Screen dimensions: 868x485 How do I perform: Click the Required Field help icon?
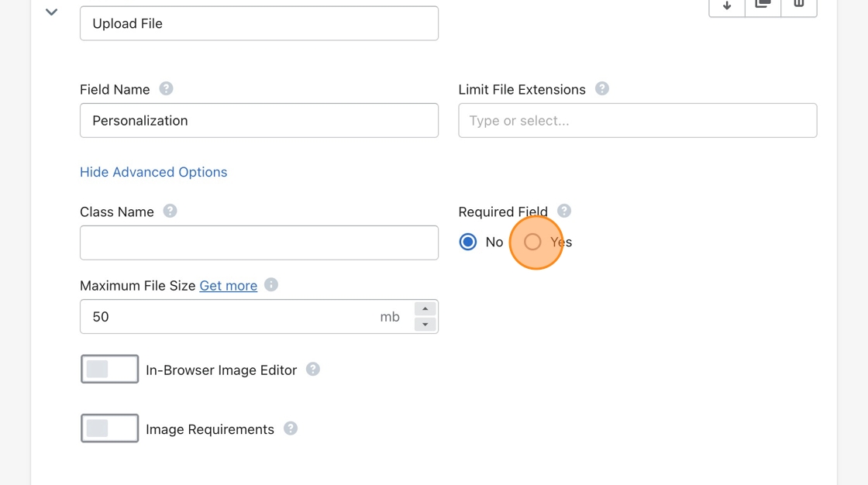click(564, 212)
